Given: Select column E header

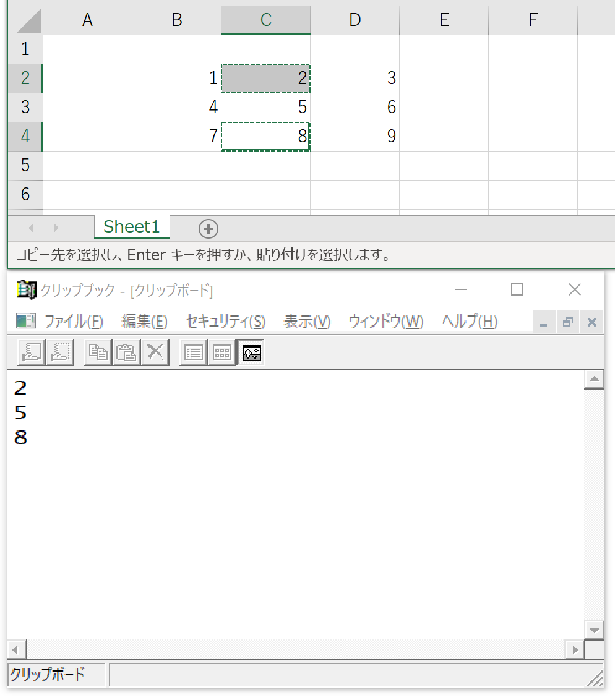Looking at the screenshot, I should point(444,20).
